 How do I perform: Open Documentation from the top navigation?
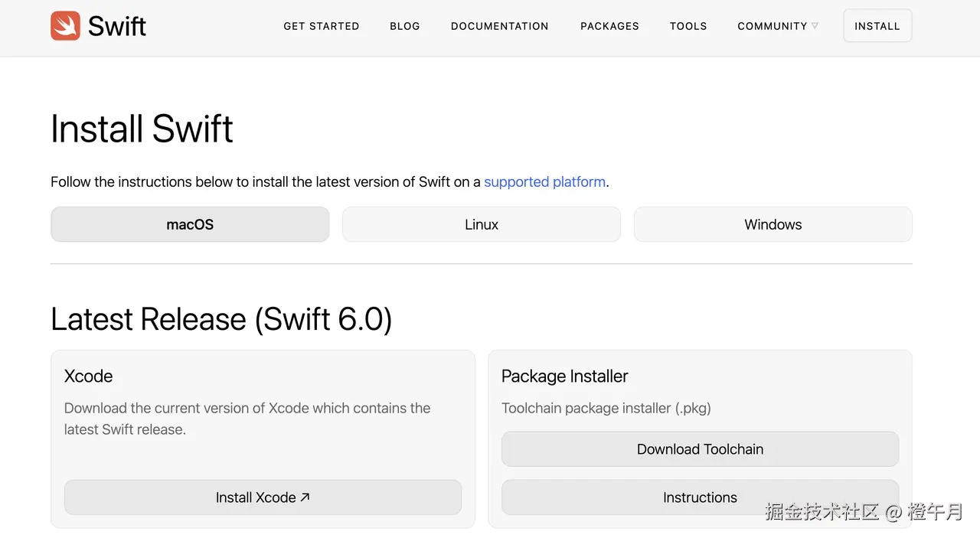click(x=499, y=26)
